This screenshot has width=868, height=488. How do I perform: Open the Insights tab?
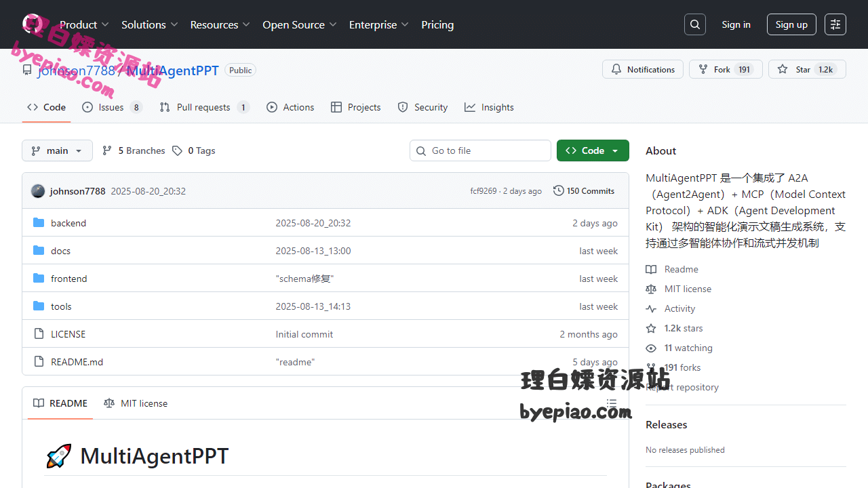[489, 107]
